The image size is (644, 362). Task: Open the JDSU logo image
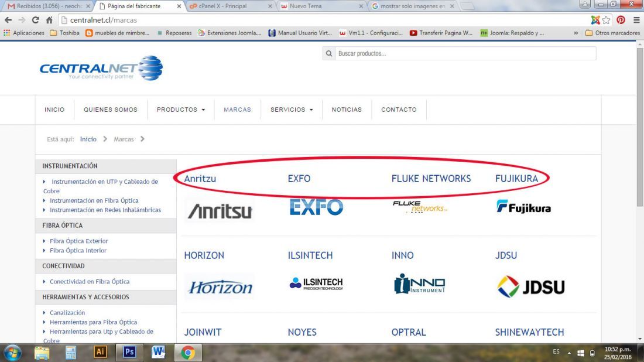coord(530,286)
